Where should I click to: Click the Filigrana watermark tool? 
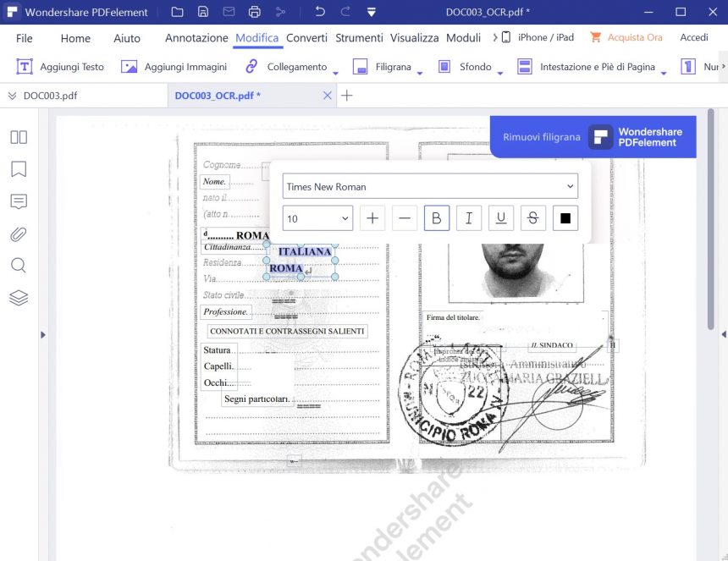pos(382,67)
